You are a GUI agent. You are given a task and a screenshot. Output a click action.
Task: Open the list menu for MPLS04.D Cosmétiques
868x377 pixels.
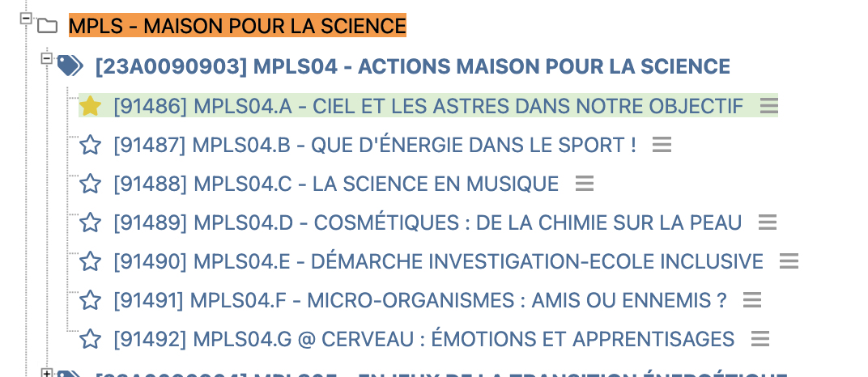(768, 222)
